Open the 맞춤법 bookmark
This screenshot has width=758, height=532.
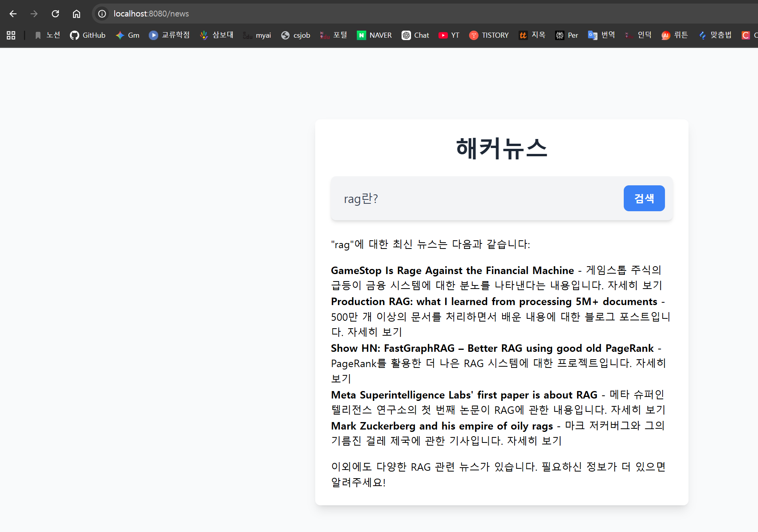[x=715, y=35]
